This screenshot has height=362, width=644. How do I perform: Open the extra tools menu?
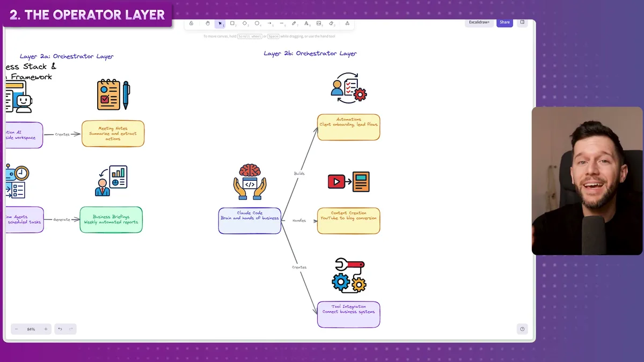(x=347, y=23)
